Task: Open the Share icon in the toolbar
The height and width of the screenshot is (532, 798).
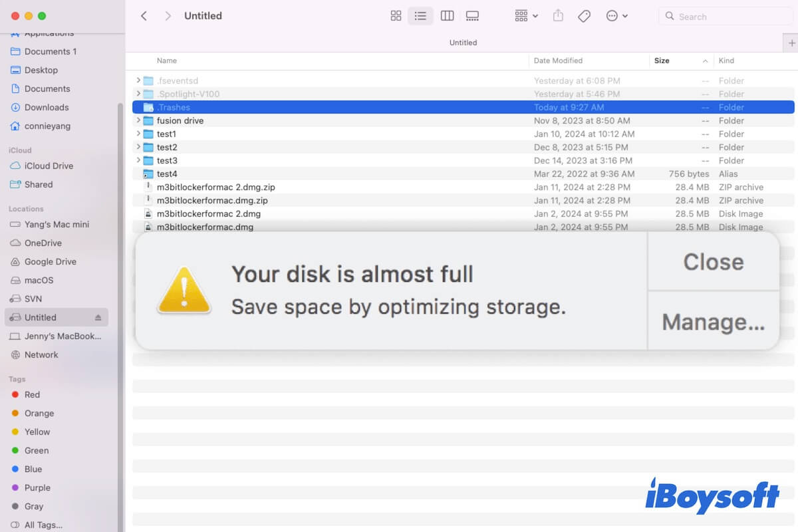Action: 558,15
